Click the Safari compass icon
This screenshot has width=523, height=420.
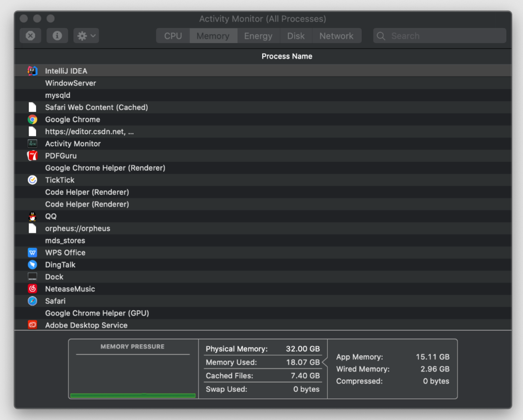point(32,301)
